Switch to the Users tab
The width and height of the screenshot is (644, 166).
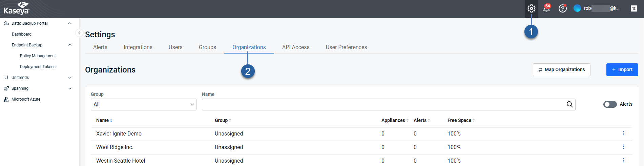(175, 47)
